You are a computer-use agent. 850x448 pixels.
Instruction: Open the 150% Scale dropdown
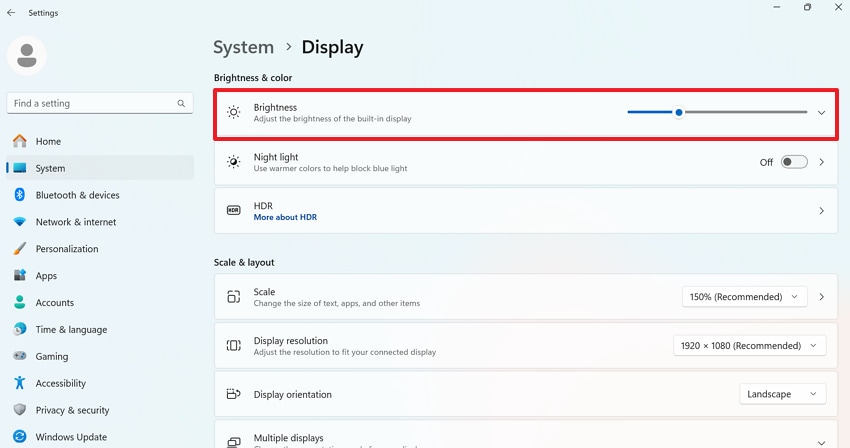tap(744, 297)
